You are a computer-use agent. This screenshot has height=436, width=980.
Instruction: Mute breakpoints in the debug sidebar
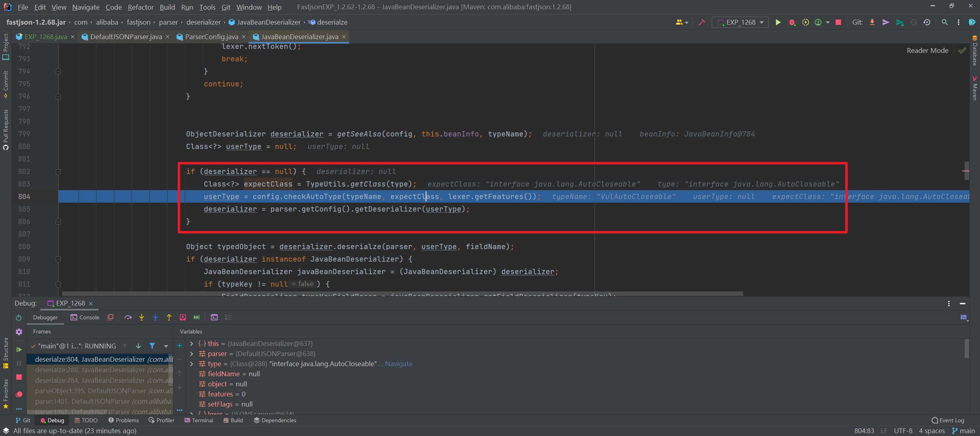point(19,394)
